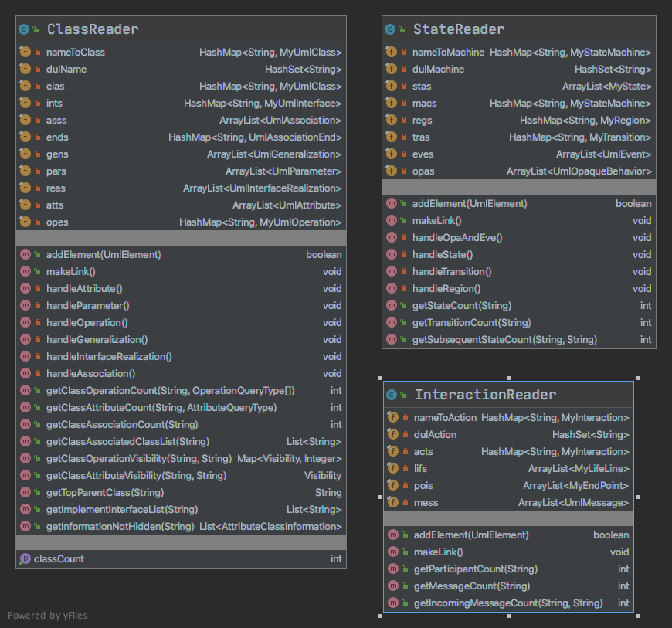The width and height of the screenshot is (672, 628).
Task: Click the handleTransition() method
Action: coord(452,271)
